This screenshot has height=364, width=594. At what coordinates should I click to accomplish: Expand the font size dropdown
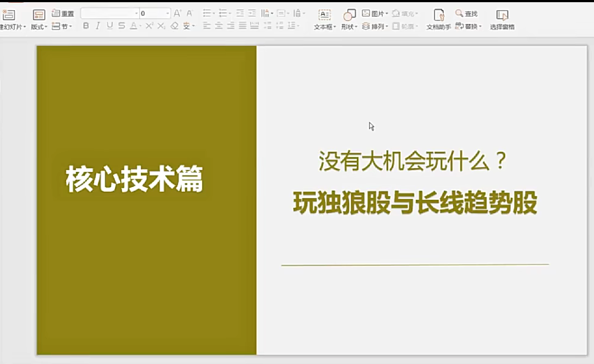point(167,13)
